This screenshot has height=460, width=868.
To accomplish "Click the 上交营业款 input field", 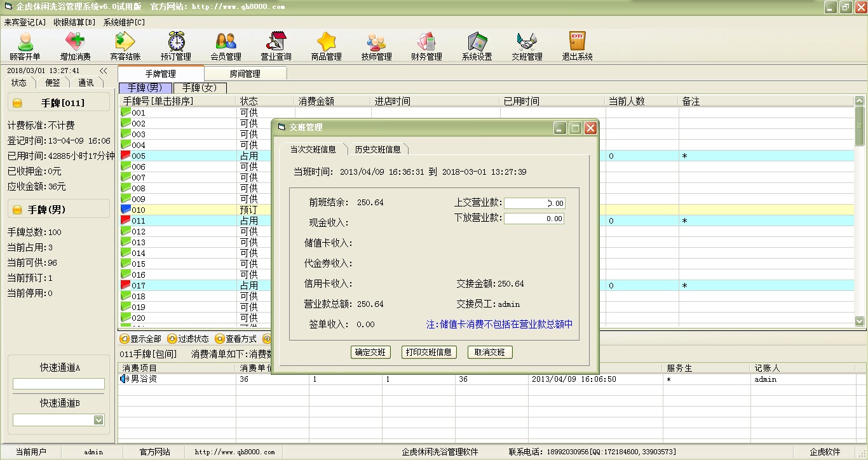I will click(534, 203).
